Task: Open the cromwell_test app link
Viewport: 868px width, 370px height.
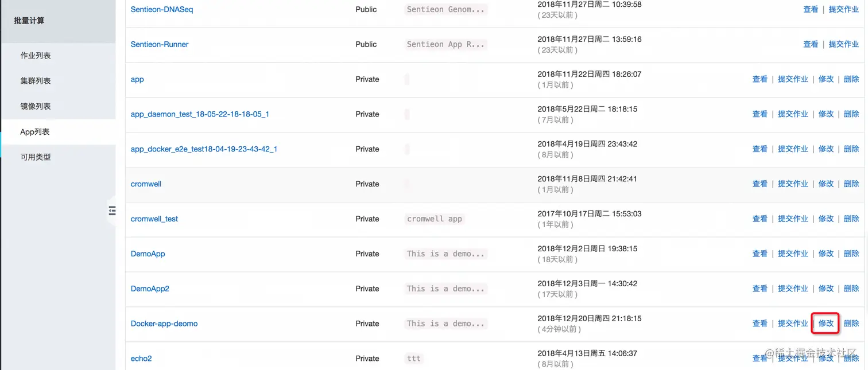Action: [x=154, y=219]
